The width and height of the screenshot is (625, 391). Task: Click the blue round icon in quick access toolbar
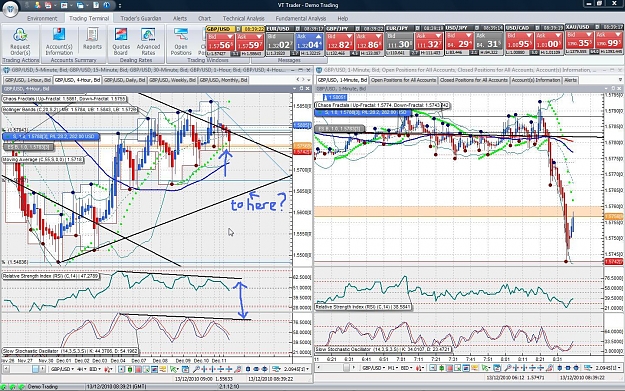[x=107, y=5]
